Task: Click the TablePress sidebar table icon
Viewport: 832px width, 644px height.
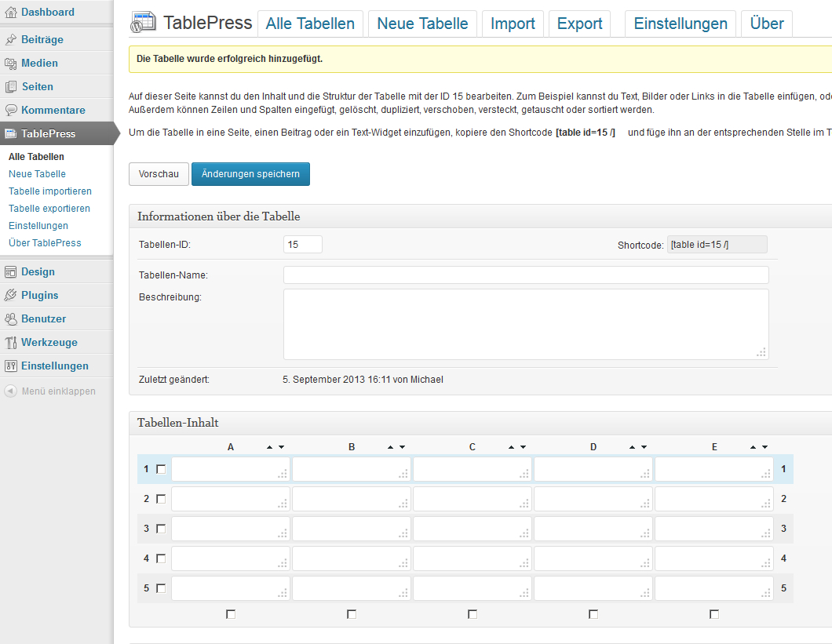Action: click(x=11, y=133)
